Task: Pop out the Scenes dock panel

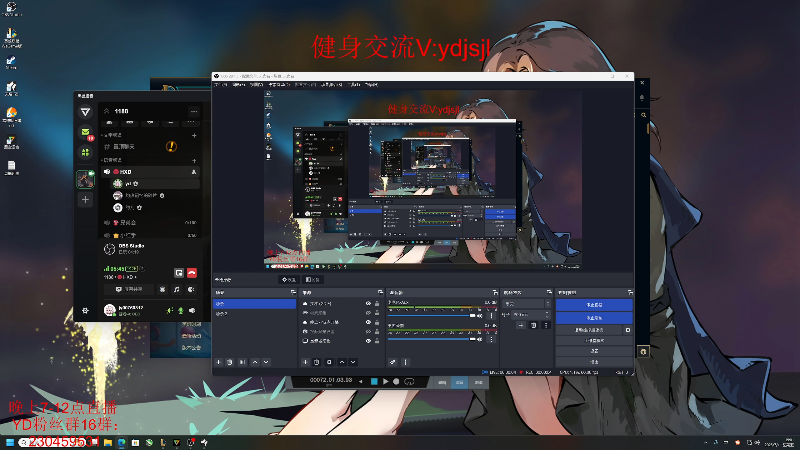Action: (x=293, y=292)
